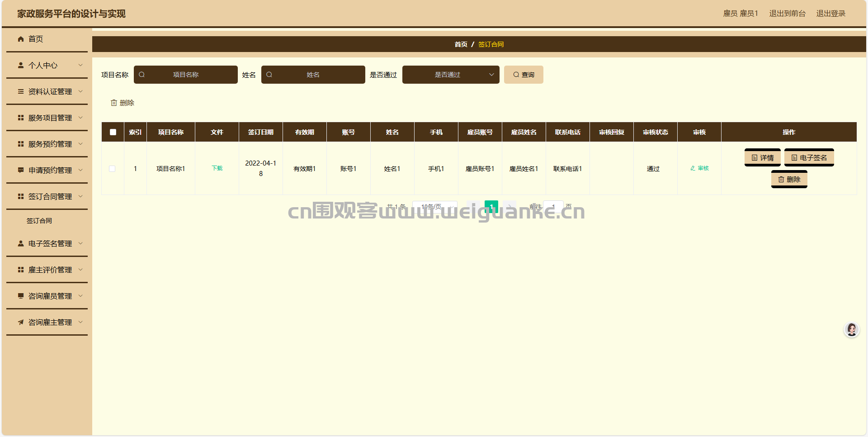
Task: Collapse the 签订合同管理 chevron
Action: [x=80, y=196]
